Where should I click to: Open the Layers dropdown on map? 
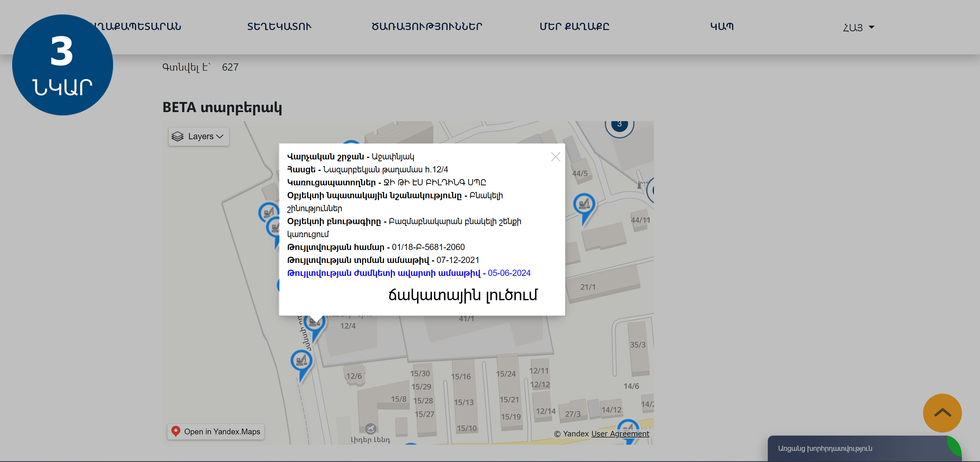[198, 136]
